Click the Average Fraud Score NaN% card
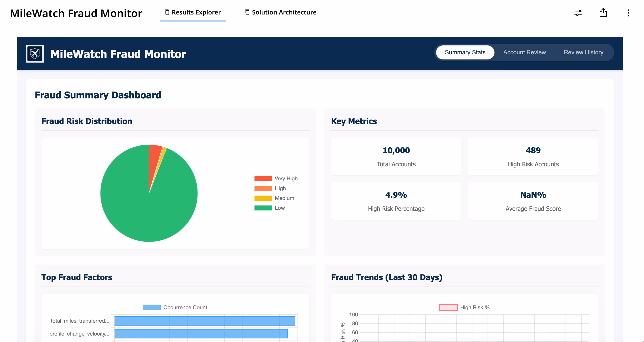 click(x=533, y=201)
